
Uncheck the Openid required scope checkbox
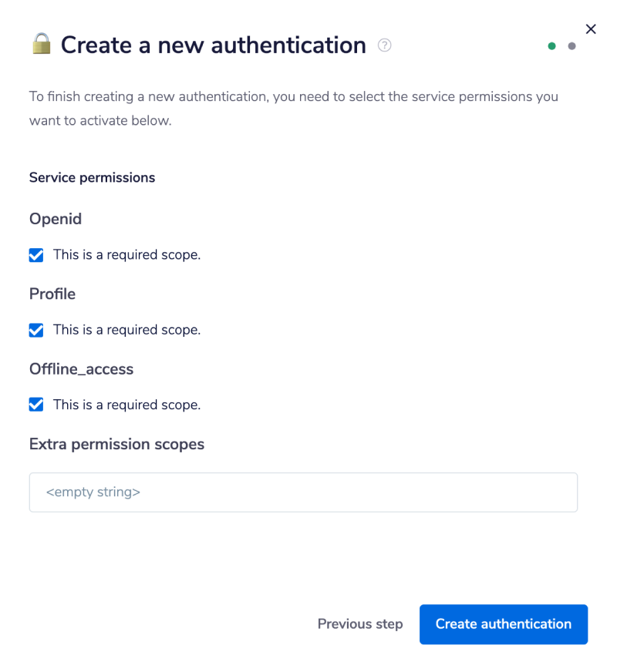(x=35, y=254)
